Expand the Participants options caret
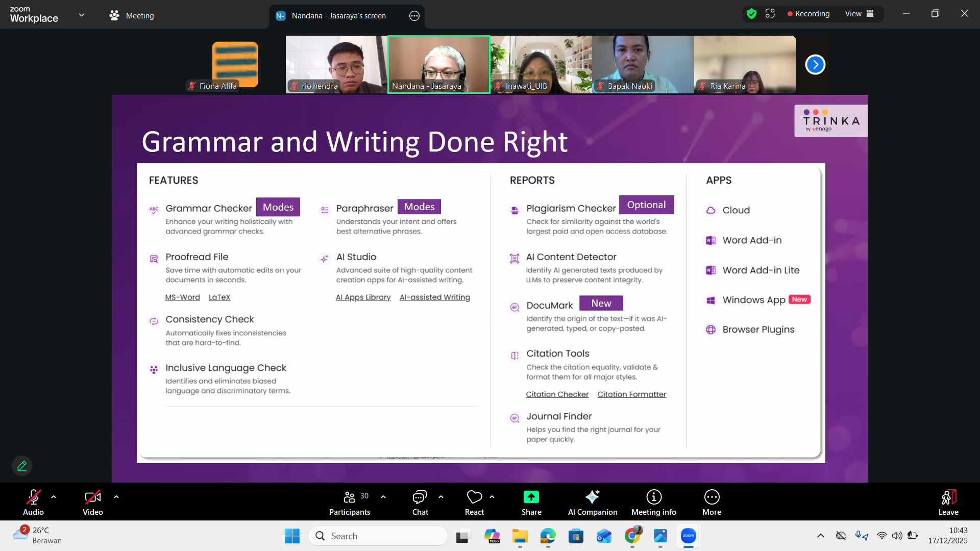This screenshot has height=551, width=980. pos(383,496)
